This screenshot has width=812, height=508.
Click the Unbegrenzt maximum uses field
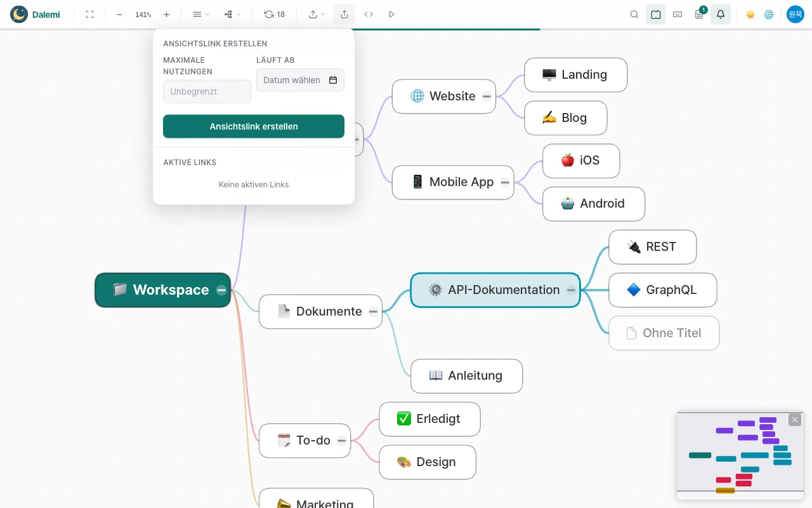pos(207,91)
